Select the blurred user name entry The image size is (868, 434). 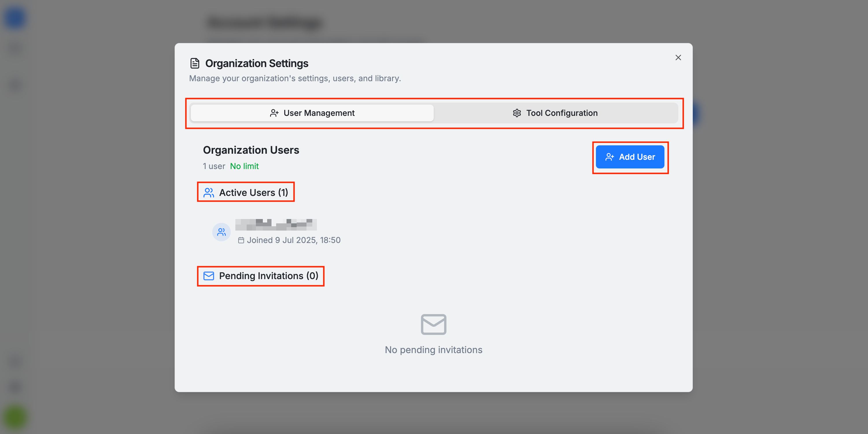click(276, 225)
